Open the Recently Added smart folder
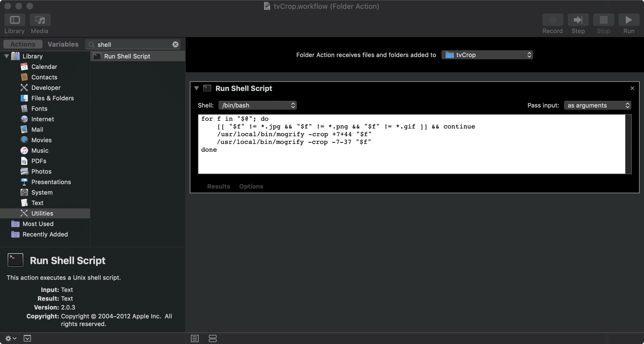 45,234
